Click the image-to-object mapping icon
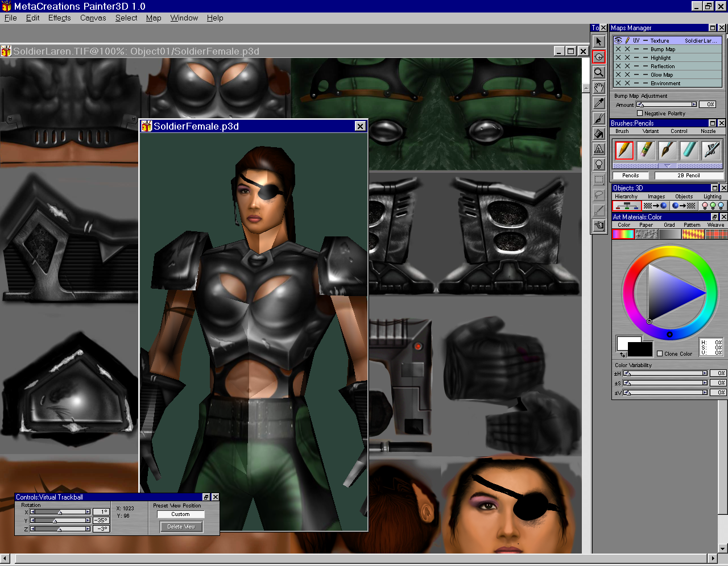The width and height of the screenshot is (728, 566). [655, 206]
